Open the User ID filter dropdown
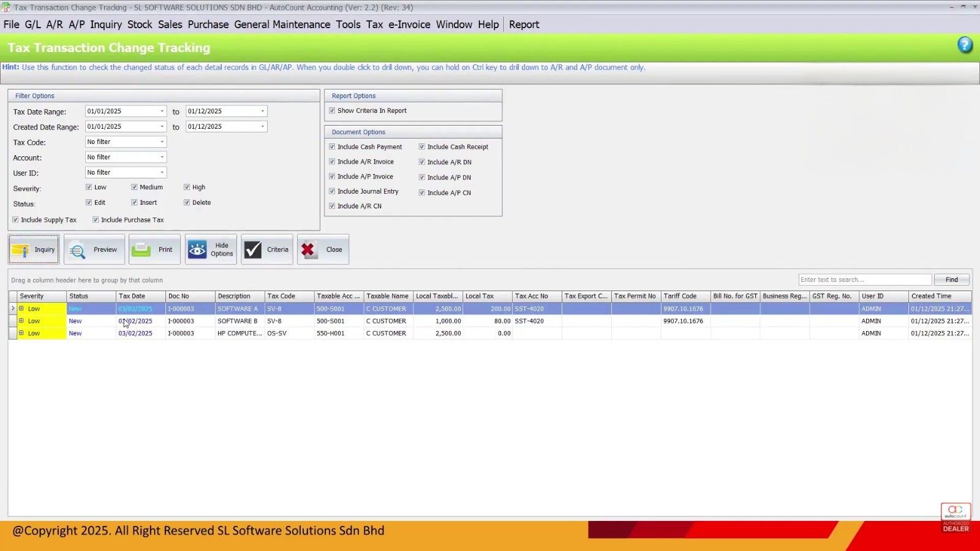The width and height of the screenshot is (980, 551). coord(162,173)
